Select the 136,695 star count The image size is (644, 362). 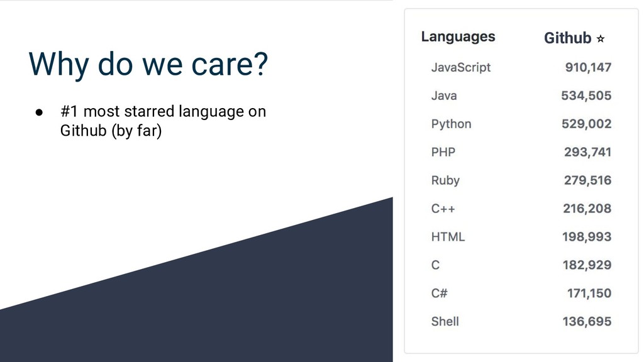(587, 322)
